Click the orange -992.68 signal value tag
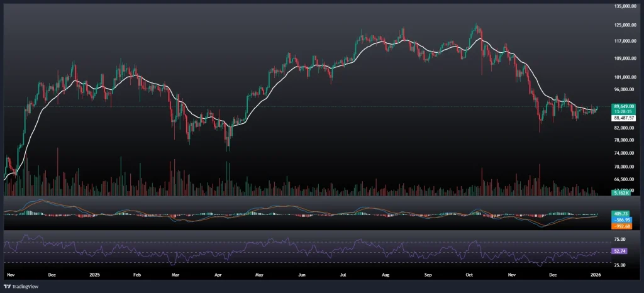This screenshot has height=293, width=644. (x=621, y=226)
